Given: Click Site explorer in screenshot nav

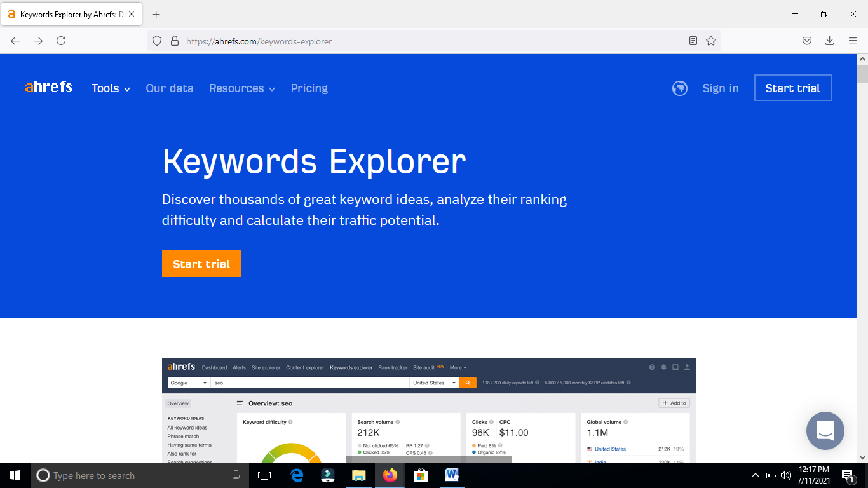Looking at the screenshot, I should click(x=266, y=367).
